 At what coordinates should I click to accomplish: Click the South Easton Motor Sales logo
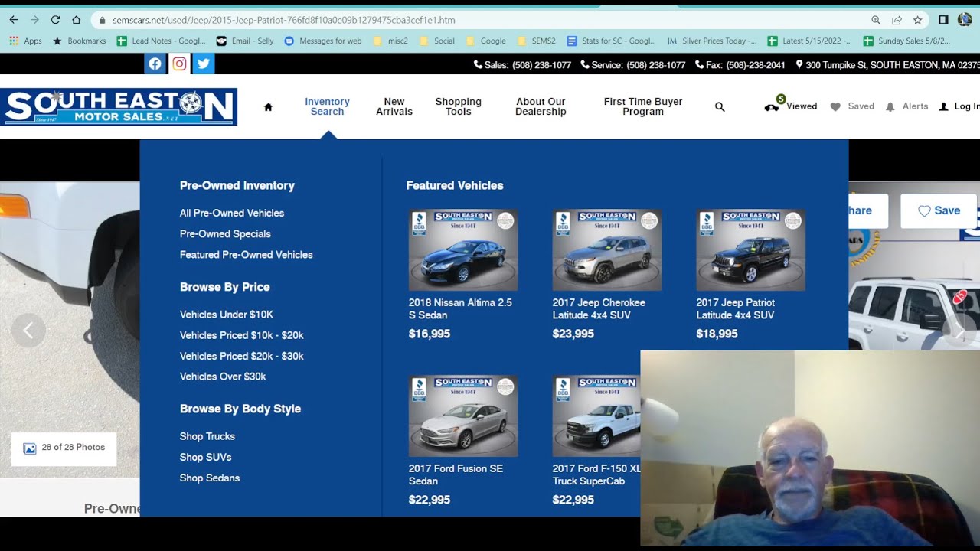119,106
